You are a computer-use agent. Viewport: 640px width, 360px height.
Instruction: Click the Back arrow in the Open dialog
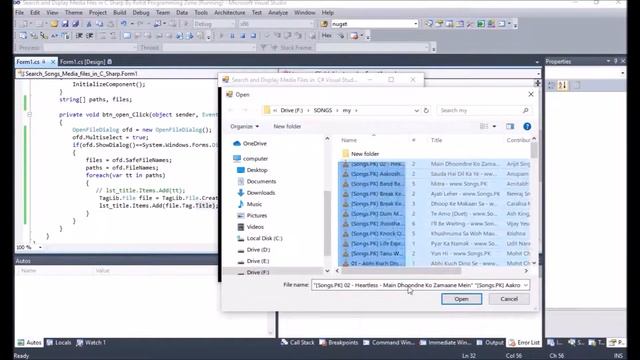coord(231,110)
